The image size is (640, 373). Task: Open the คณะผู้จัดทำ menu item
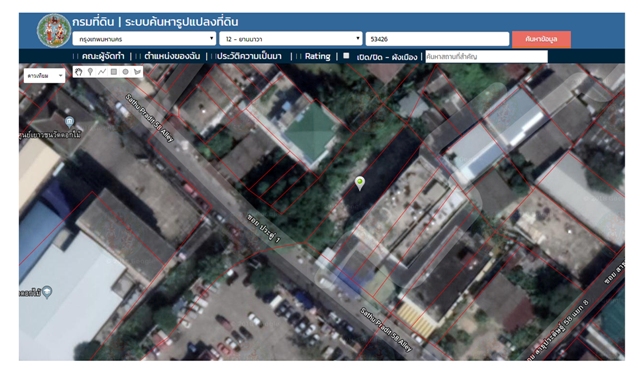[103, 56]
